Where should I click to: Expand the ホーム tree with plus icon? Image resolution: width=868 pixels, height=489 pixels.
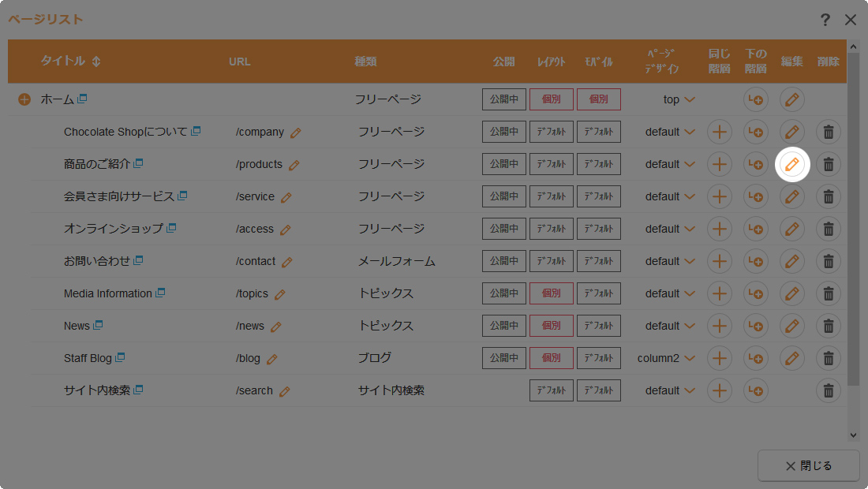[x=24, y=99]
